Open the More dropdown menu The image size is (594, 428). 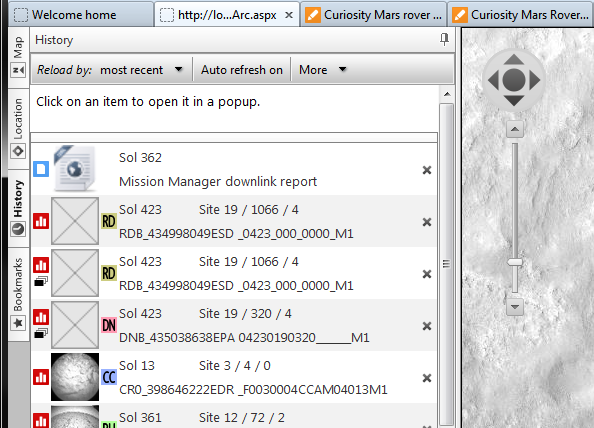[322, 70]
